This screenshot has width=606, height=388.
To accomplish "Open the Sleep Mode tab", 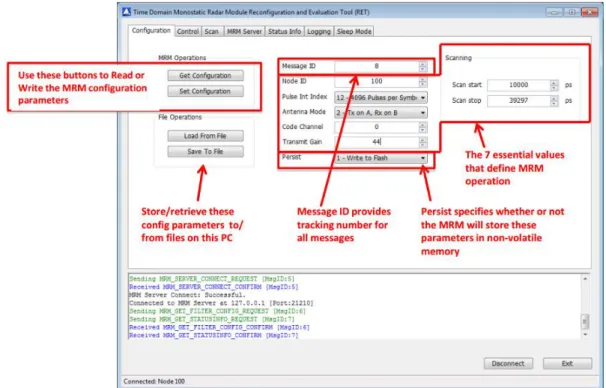I will click(x=354, y=32).
